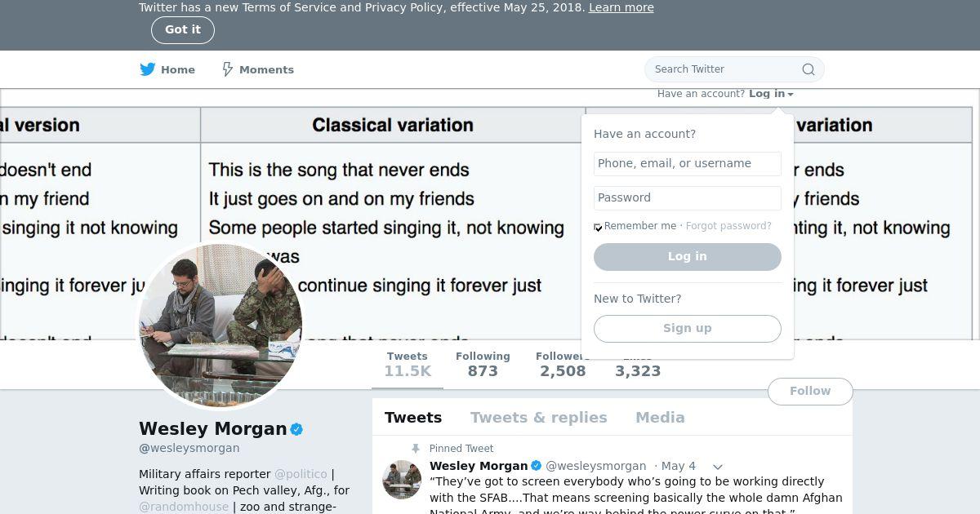Image resolution: width=980 pixels, height=514 pixels.
Task: Open the Forgot password? link
Action: click(x=728, y=226)
